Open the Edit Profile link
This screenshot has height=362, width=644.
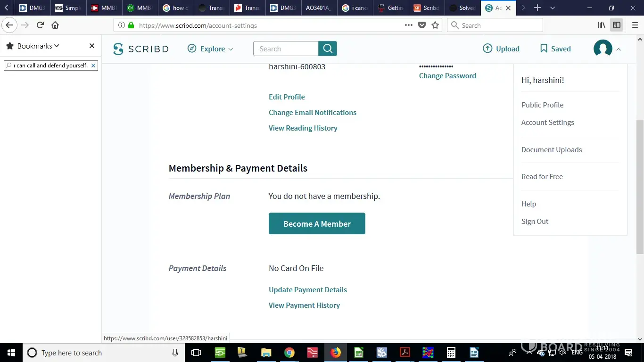[287, 97]
